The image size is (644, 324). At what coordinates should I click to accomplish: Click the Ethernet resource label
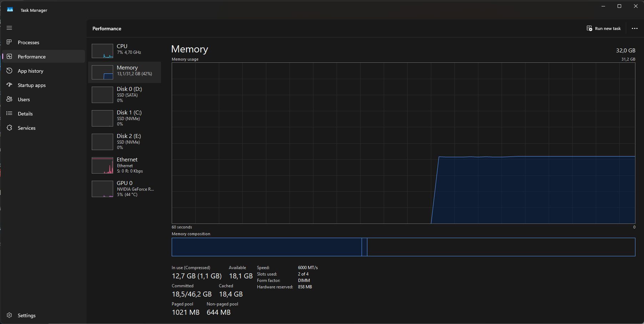coord(127,160)
